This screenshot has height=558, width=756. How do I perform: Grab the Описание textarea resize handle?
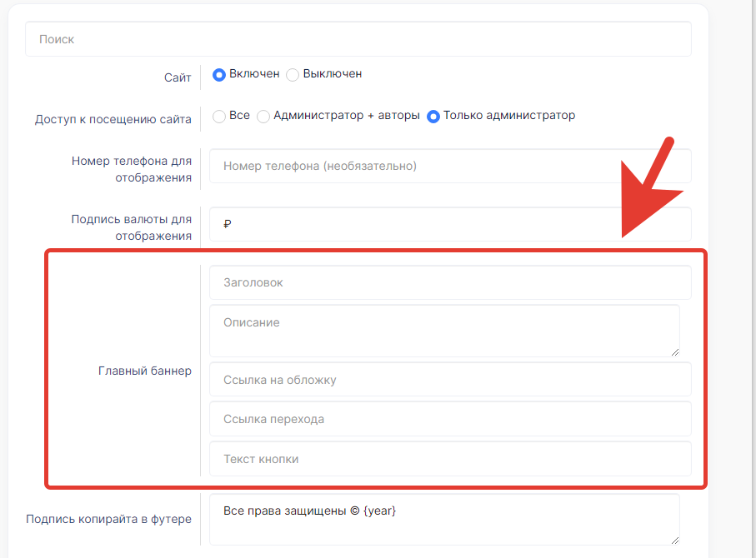(x=675, y=352)
